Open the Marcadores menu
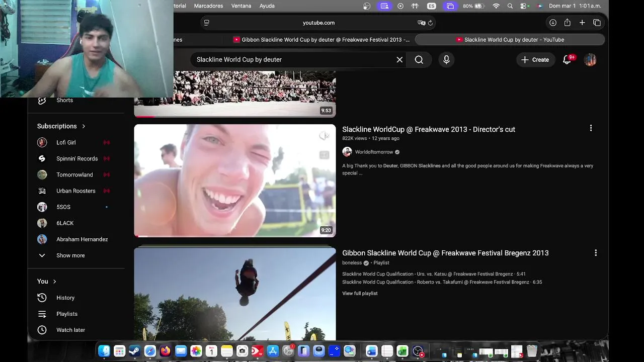The width and height of the screenshot is (644, 362). (208, 6)
